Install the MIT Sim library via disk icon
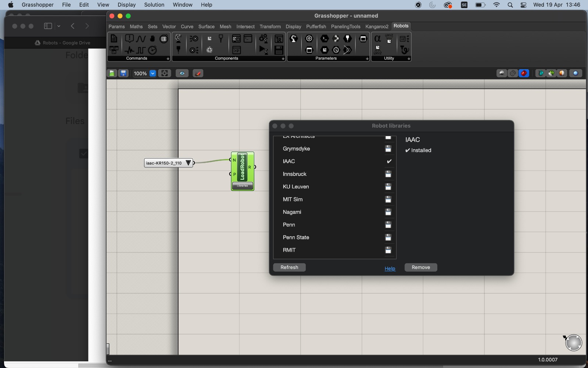 (x=388, y=199)
